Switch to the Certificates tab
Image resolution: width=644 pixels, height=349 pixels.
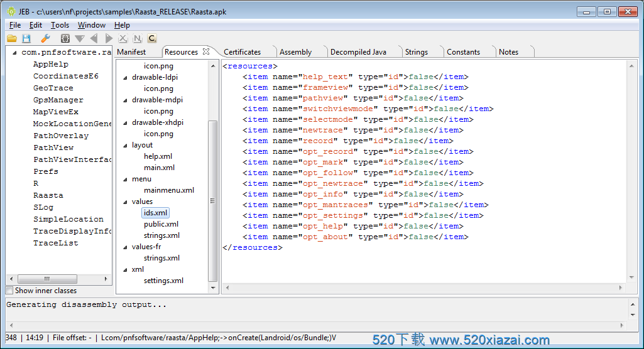(243, 52)
